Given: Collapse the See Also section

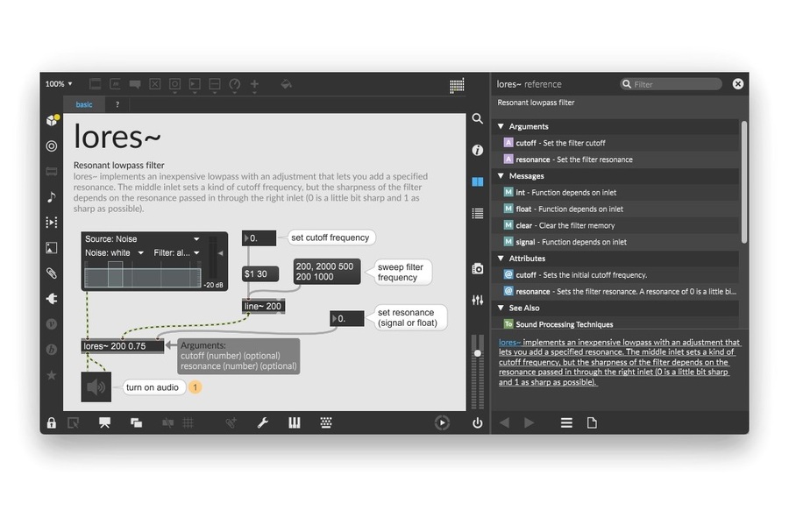Looking at the screenshot, I should click(501, 308).
